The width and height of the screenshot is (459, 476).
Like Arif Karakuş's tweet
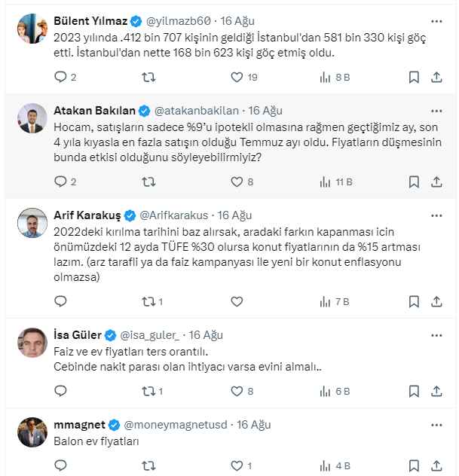pos(237,301)
